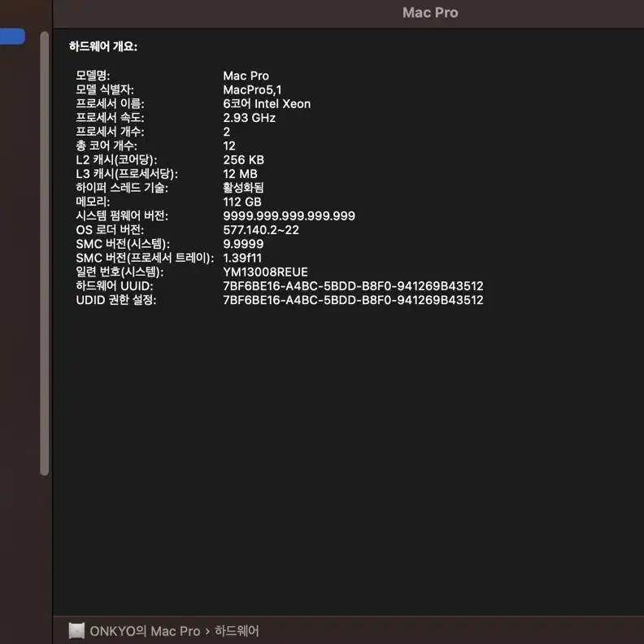The image size is (644, 644).
Task: Click the SMC tray version '1.39f11'
Action: coord(242,258)
